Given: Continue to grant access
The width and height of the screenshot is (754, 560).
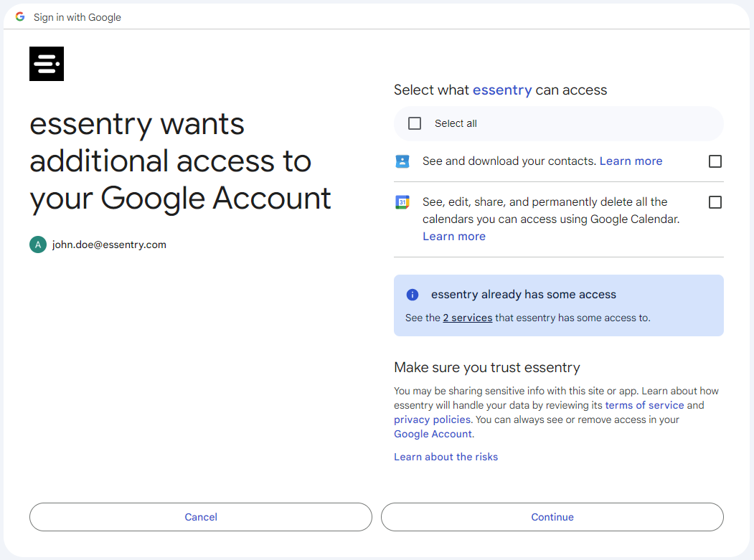Looking at the screenshot, I should coord(552,517).
